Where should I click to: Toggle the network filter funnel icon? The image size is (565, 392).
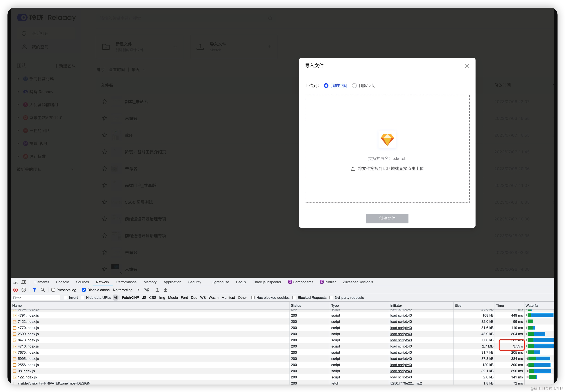(35, 290)
